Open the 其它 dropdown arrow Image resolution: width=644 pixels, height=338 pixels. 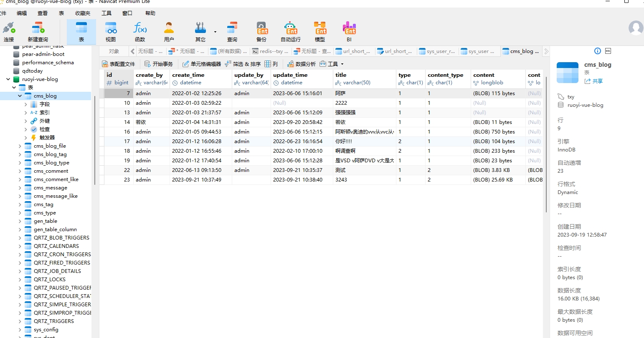(216, 32)
